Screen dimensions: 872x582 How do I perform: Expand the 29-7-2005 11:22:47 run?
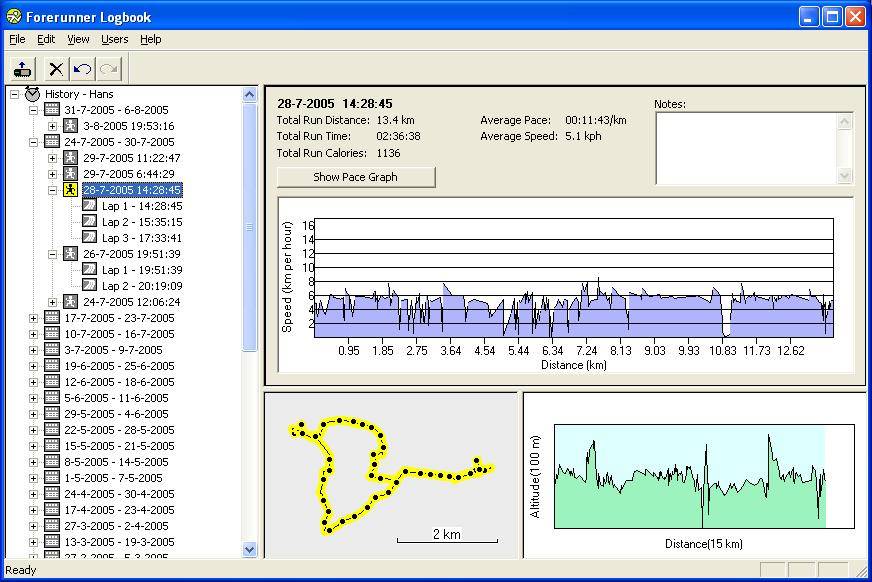(52, 158)
